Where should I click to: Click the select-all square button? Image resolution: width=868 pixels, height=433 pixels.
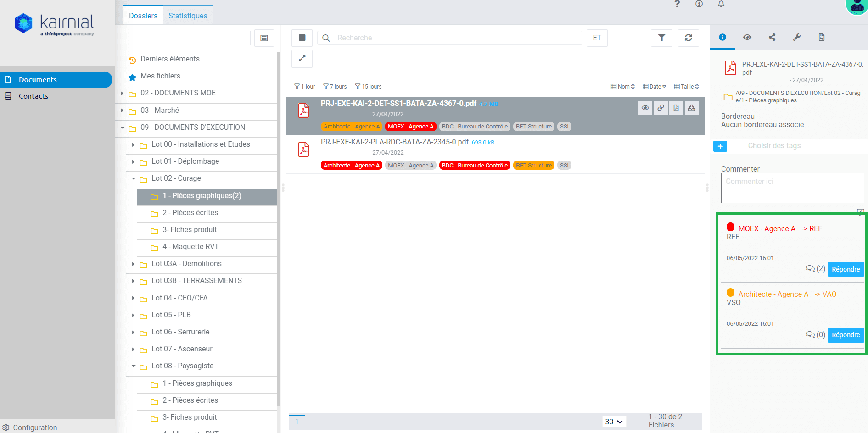[x=302, y=38]
